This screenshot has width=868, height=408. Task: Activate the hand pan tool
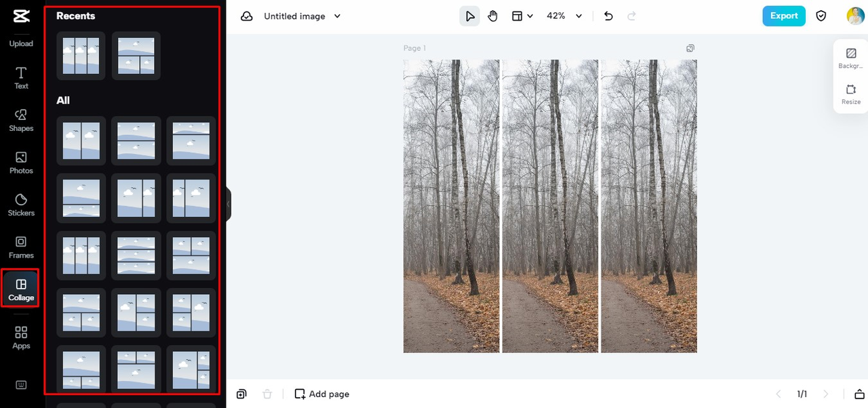(493, 16)
